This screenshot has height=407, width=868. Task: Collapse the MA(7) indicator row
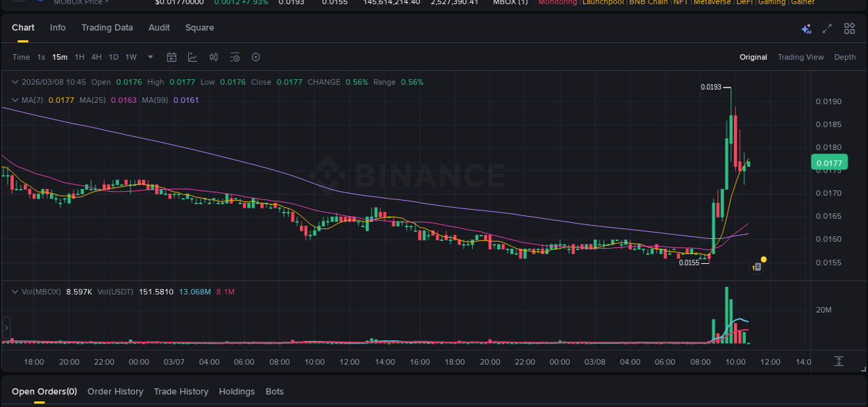pyautogui.click(x=14, y=100)
